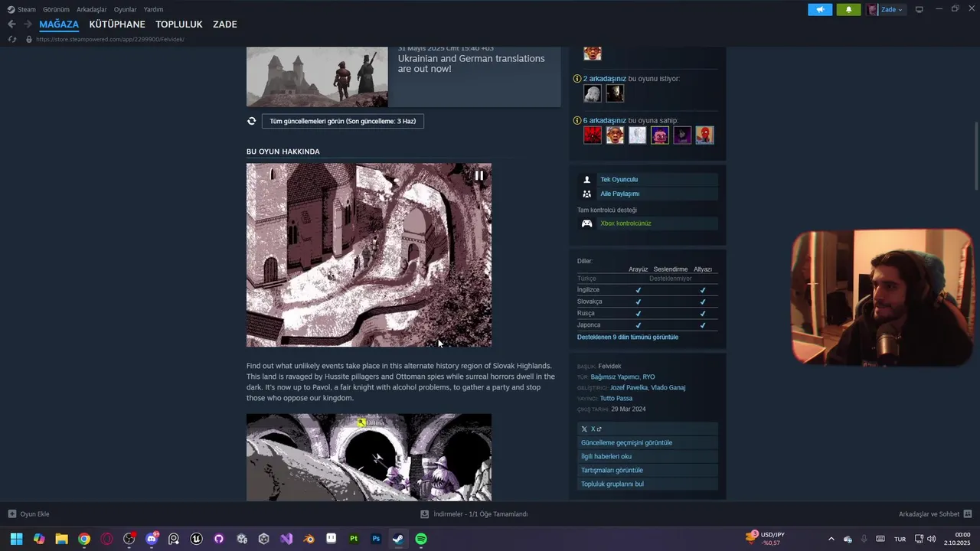Pause the Felvidek animated trailer clip
980x551 pixels.
point(479,175)
